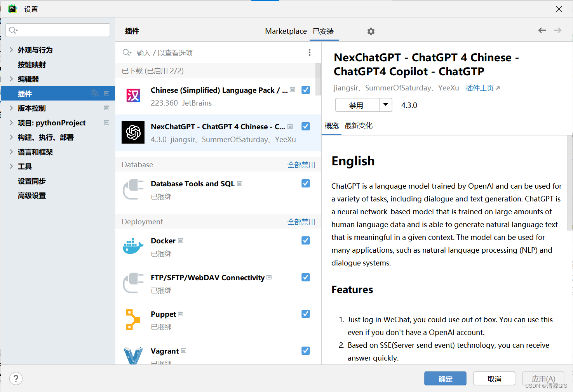This screenshot has width=573, height=392.
Task: Click the Chinese Language Pack 汉 icon
Action: [133, 95]
